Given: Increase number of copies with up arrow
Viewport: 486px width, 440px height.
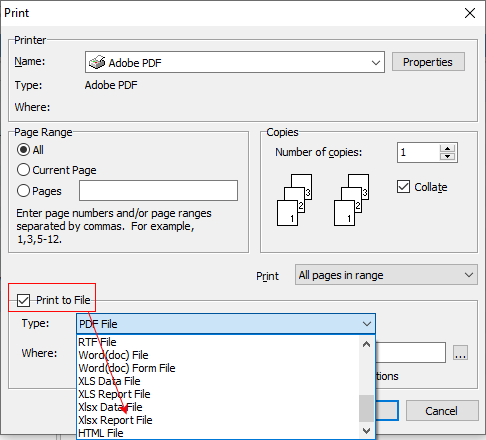Looking at the screenshot, I should 447,149.
